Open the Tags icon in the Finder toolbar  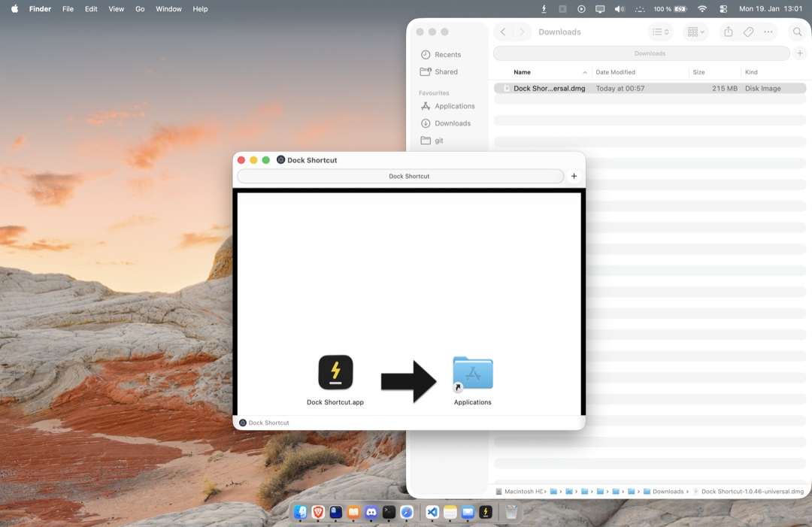[x=747, y=32]
